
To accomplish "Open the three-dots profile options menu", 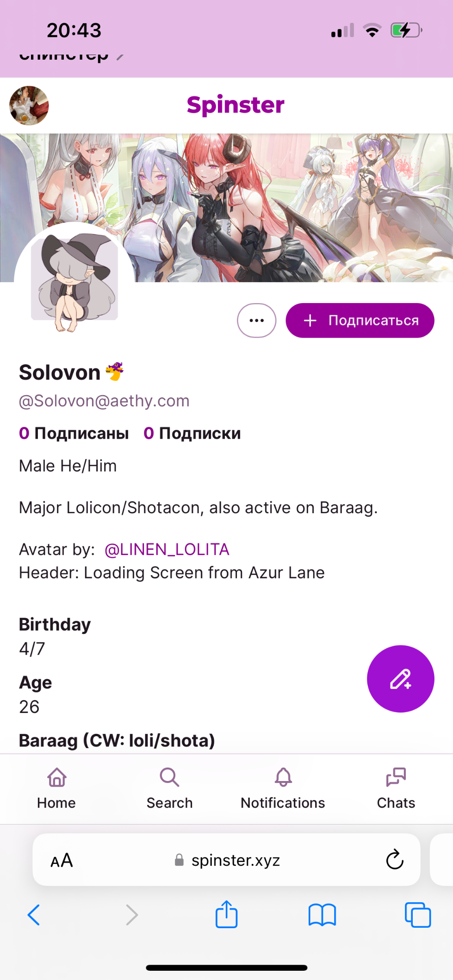I will click(x=257, y=320).
